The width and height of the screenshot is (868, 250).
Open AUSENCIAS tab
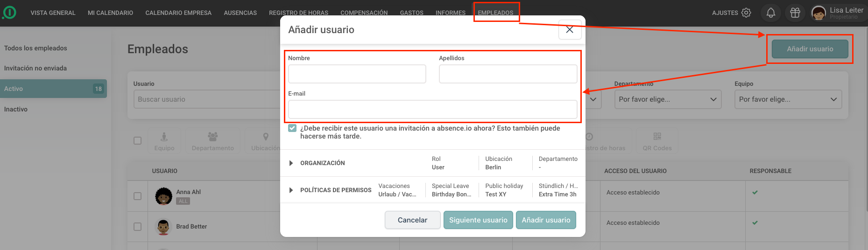(240, 13)
